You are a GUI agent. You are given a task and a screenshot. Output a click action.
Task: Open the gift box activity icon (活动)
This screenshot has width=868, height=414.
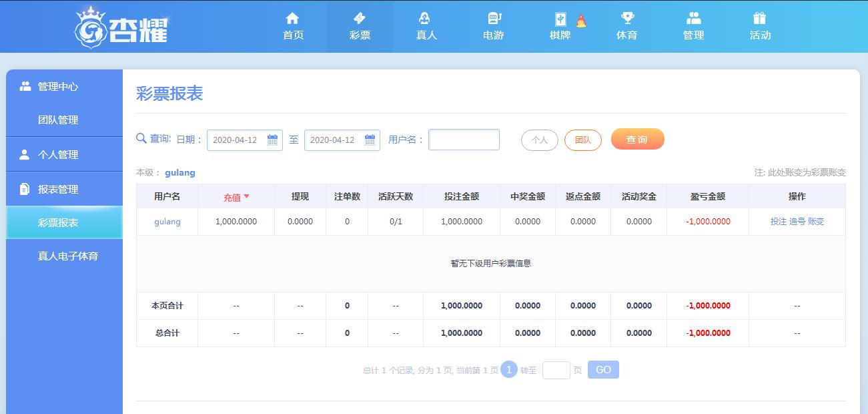click(759, 19)
